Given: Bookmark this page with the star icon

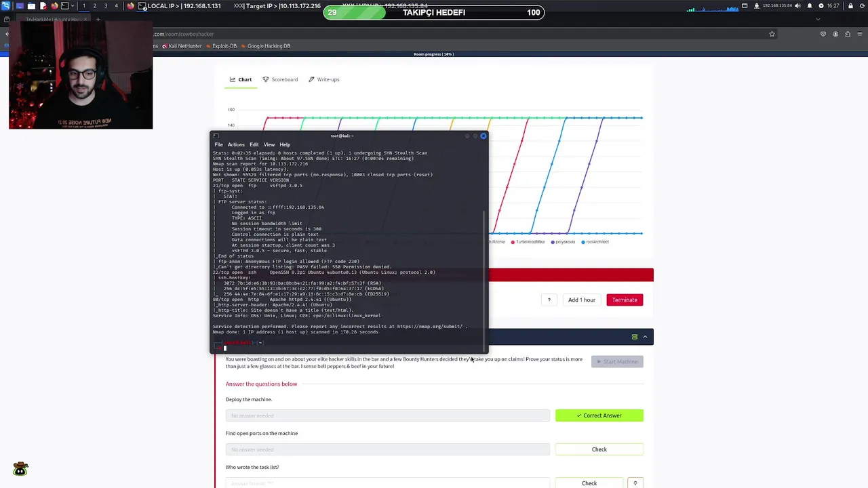Looking at the screenshot, I should pyautogui.click(x=772, y=34).
